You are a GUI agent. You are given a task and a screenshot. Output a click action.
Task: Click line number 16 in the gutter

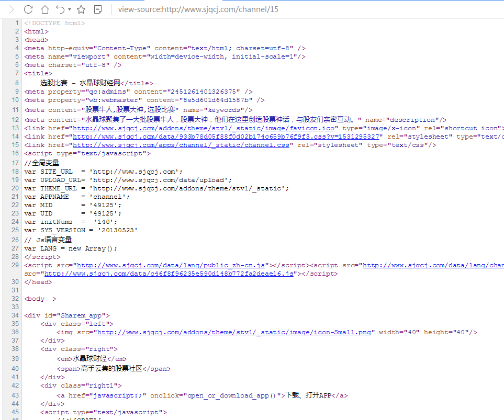click(x=15, y=153)
